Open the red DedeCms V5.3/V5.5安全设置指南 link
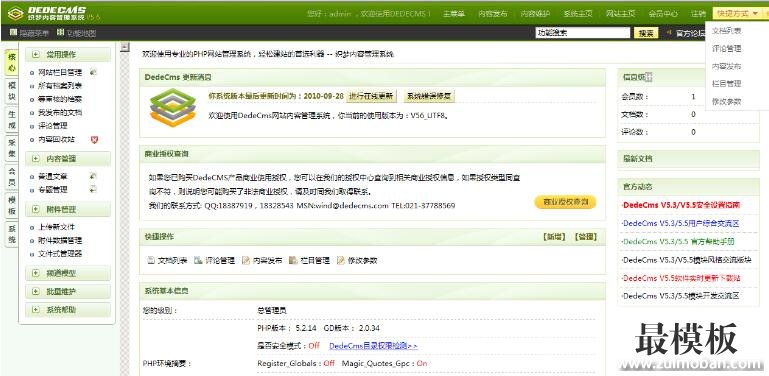Viewport: 769px width, 376px height. pos(680,205)
